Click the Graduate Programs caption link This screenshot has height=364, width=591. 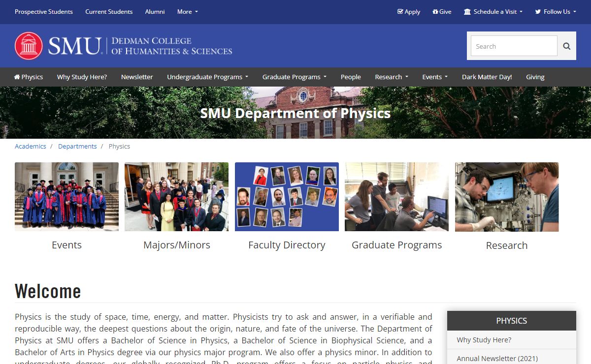pos(397,245)
